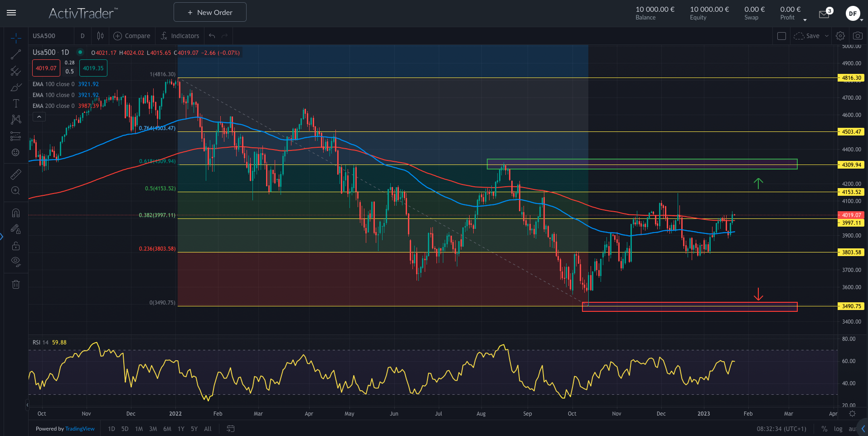Open the Profit dropdown arrow
This screenshot has height=436, width=868.
pos(805,19)
